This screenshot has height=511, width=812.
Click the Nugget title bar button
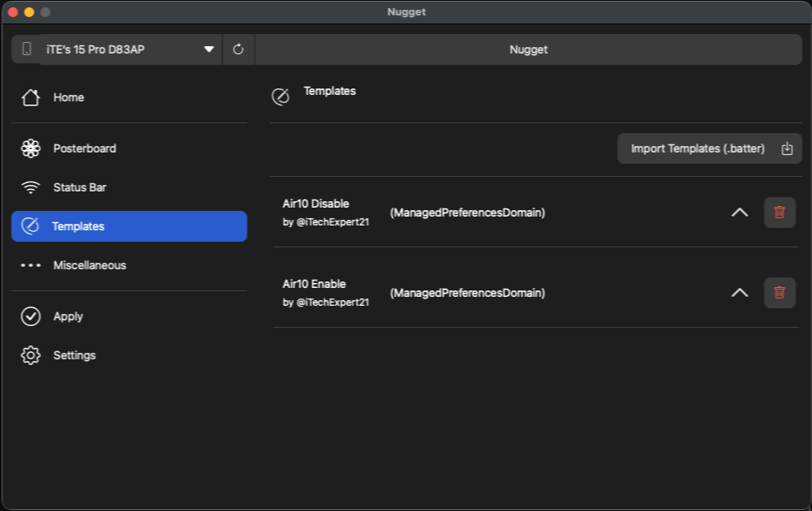coord(528,49)
